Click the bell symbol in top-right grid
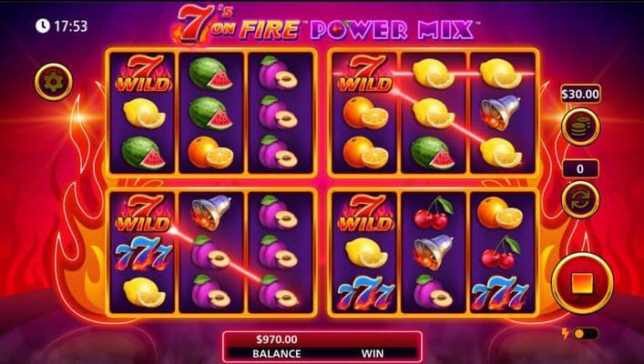The height and width of the screenshot is (364, 644). point(500,113)
